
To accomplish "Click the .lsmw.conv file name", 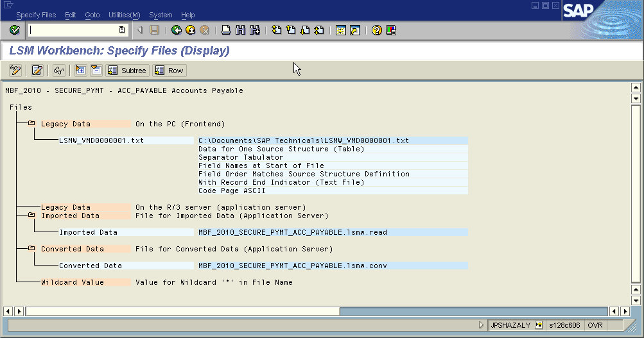I will click(333, 266).
